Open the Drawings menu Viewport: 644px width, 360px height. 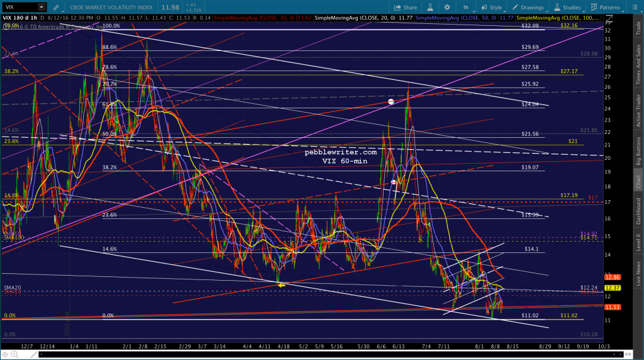[x=528, y=8]
